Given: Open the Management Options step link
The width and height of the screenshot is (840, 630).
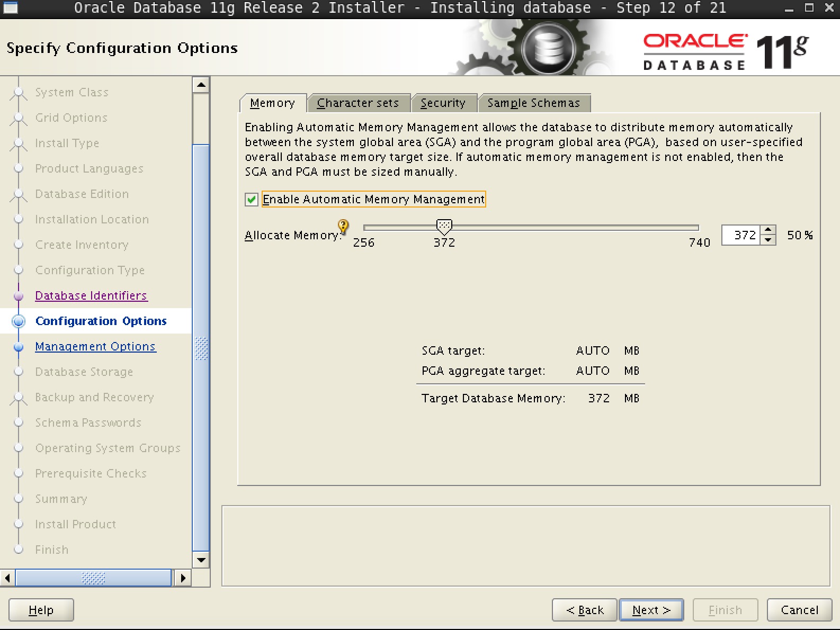Looking at the screenshot, I should pyautogui.click(x=95, y=347).
